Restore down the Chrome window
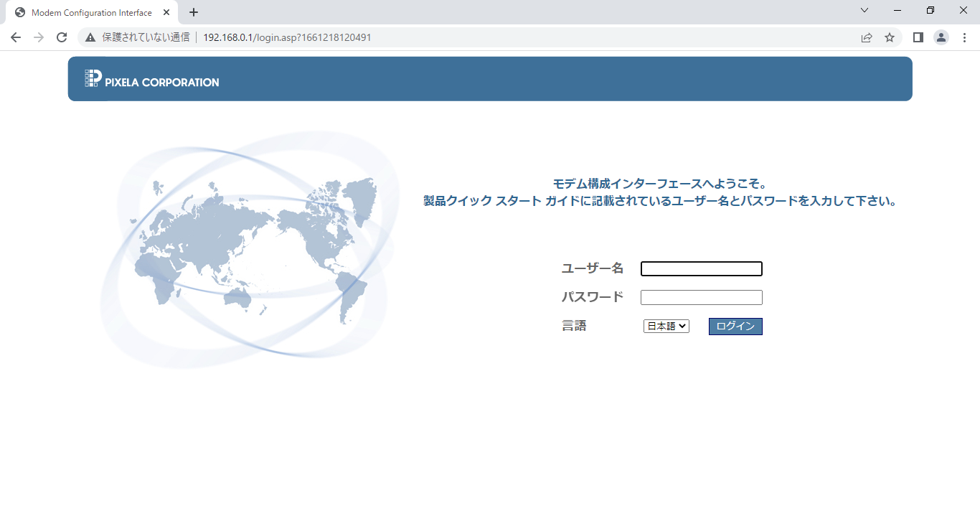The width and height of the screenshot is (980, 516). point(930,10)
